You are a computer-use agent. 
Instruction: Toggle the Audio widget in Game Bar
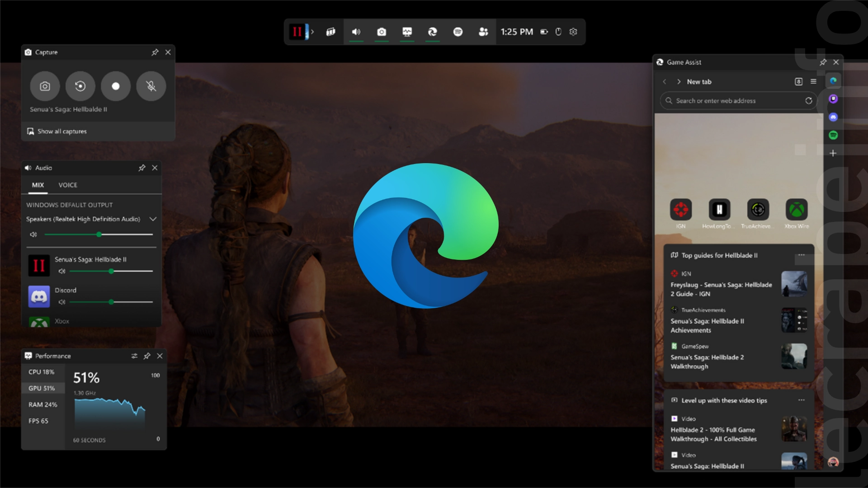pos(356,32)
